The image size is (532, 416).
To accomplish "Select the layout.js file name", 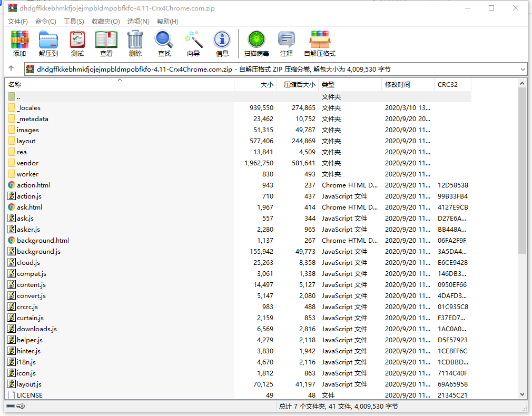I will point(29,384).
